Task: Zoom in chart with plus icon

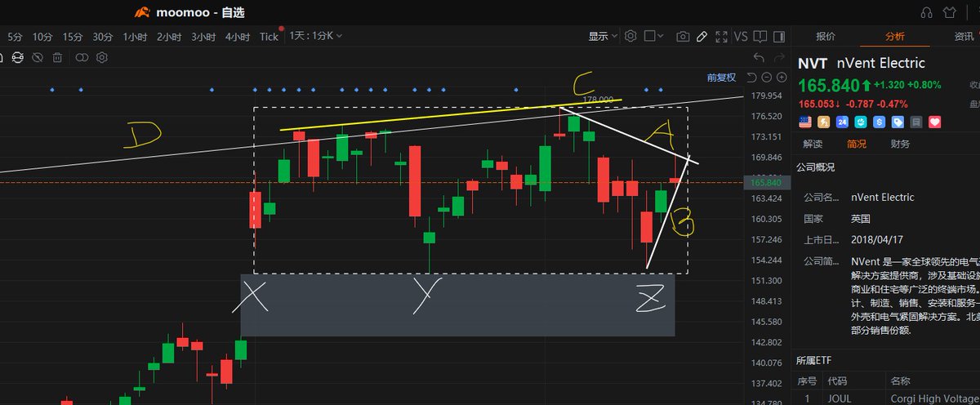Action: click(781, 78)
